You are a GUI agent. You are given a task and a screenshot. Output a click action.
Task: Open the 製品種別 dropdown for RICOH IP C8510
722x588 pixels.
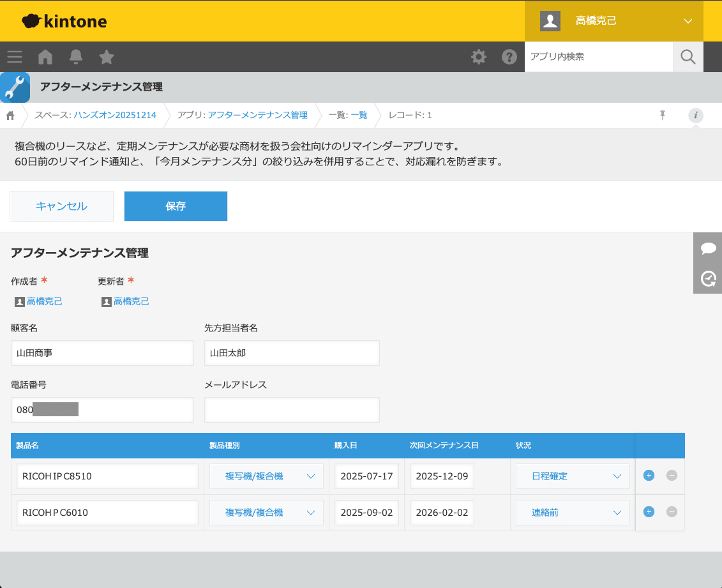pyautogui.click(x=266, y=476)
